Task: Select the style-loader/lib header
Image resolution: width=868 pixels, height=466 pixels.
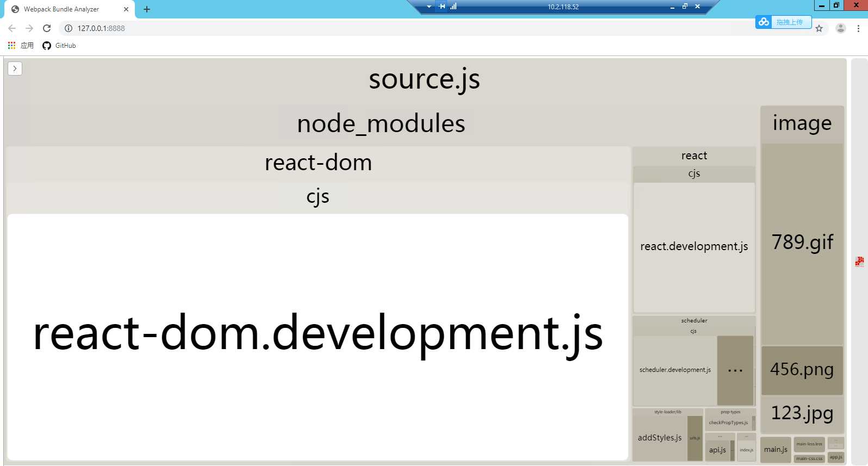Action: coord(668,412)
